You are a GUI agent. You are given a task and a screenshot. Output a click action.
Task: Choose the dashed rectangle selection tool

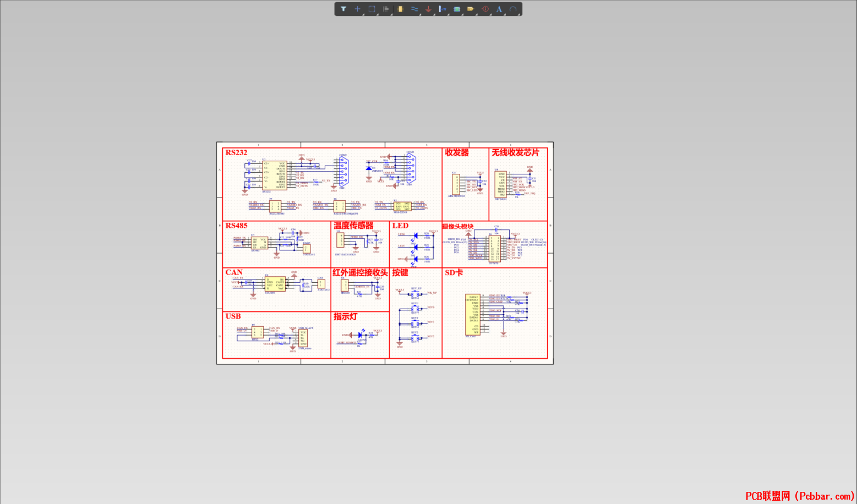coord(372,9)
